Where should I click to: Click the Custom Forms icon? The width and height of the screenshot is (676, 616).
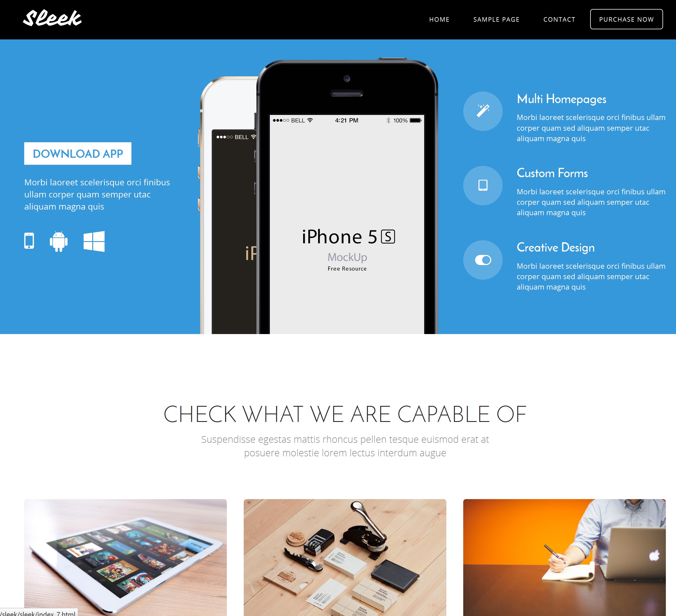483,185
